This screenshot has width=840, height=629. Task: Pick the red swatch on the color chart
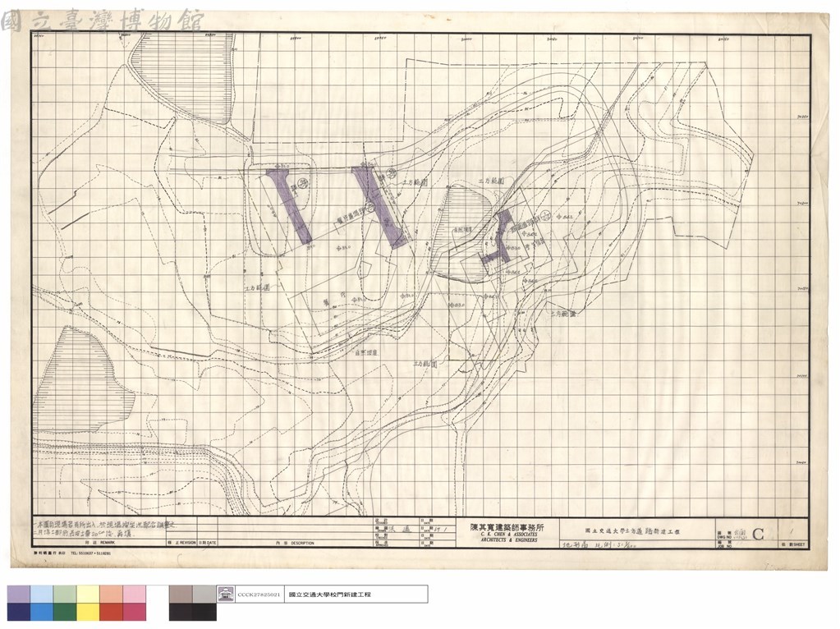click(112, 612)
